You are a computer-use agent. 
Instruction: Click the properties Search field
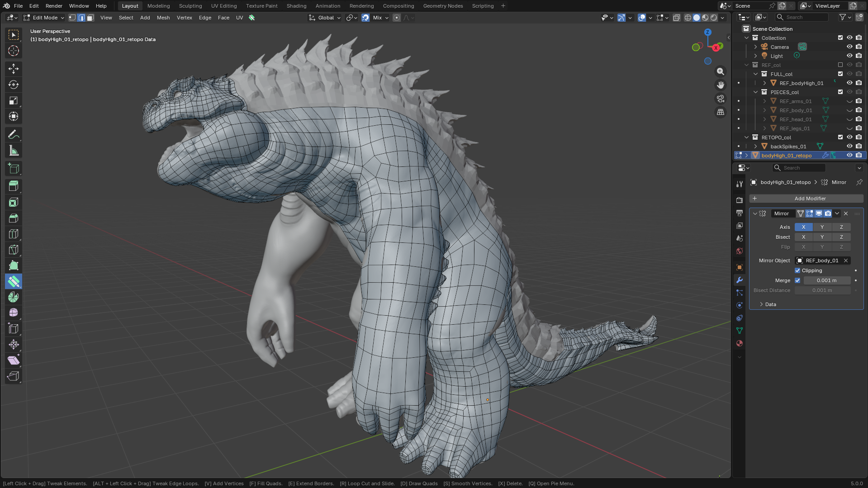[x=799, y=168]
